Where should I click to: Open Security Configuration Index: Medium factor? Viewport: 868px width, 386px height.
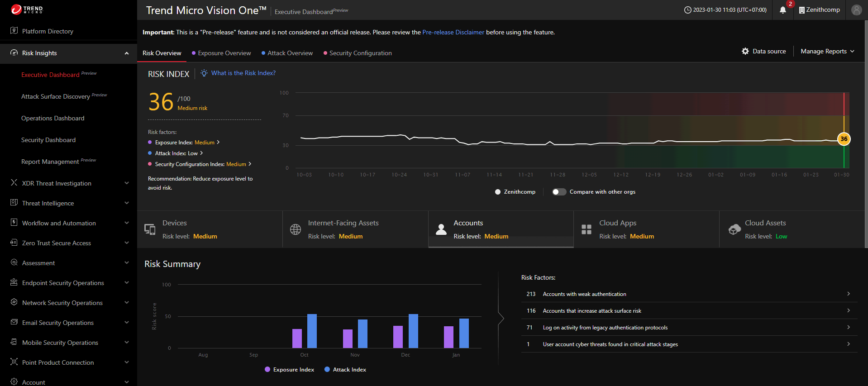tap(200, 164)
